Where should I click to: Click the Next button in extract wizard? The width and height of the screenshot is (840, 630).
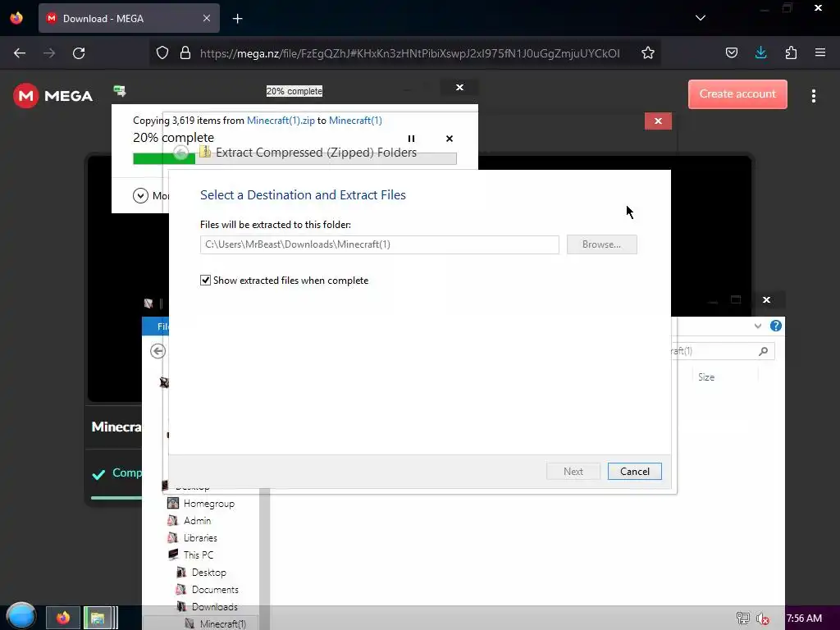[573, 472]
